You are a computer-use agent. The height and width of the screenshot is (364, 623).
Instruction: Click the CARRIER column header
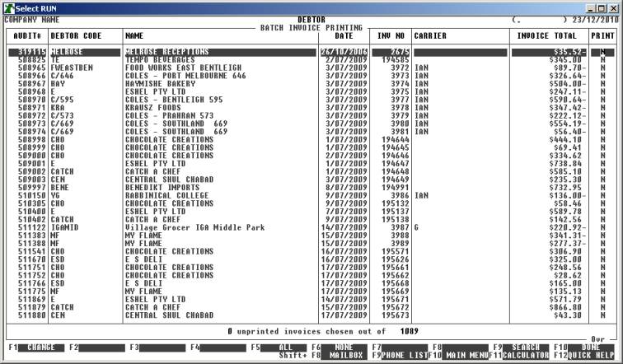click(x=430, y=35)
